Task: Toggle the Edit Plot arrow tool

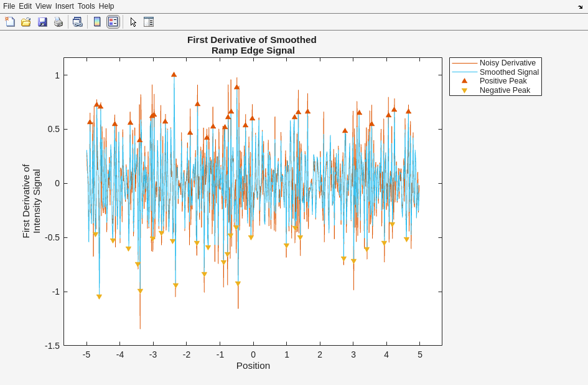Action: point(133,22)
